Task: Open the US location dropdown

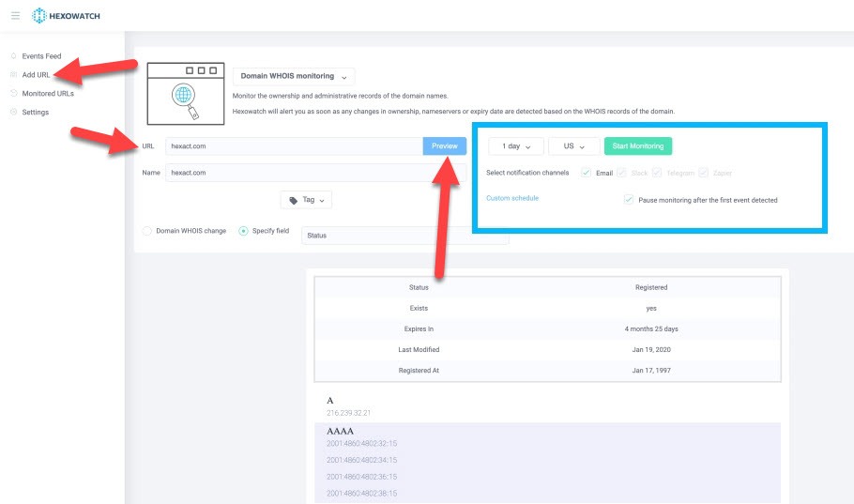Action: tap(574, 146)
